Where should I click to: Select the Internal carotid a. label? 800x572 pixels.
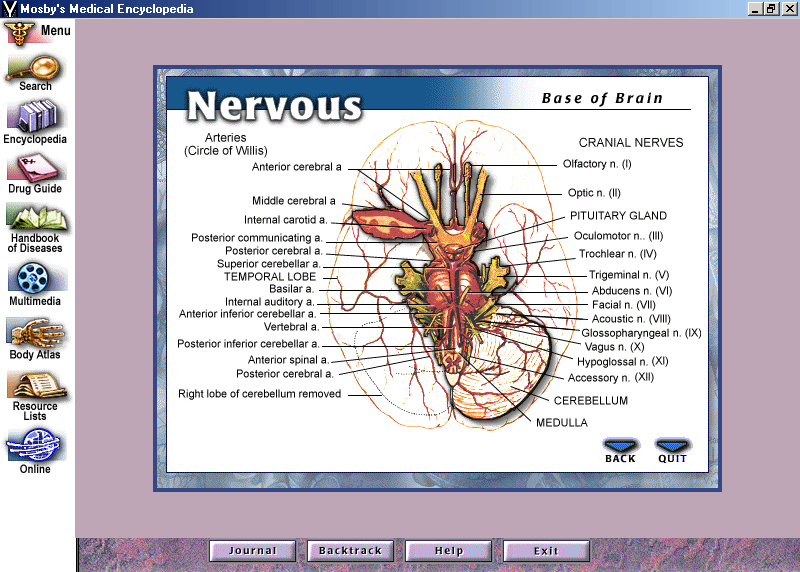pyautogui.click(x=286, y=220)
